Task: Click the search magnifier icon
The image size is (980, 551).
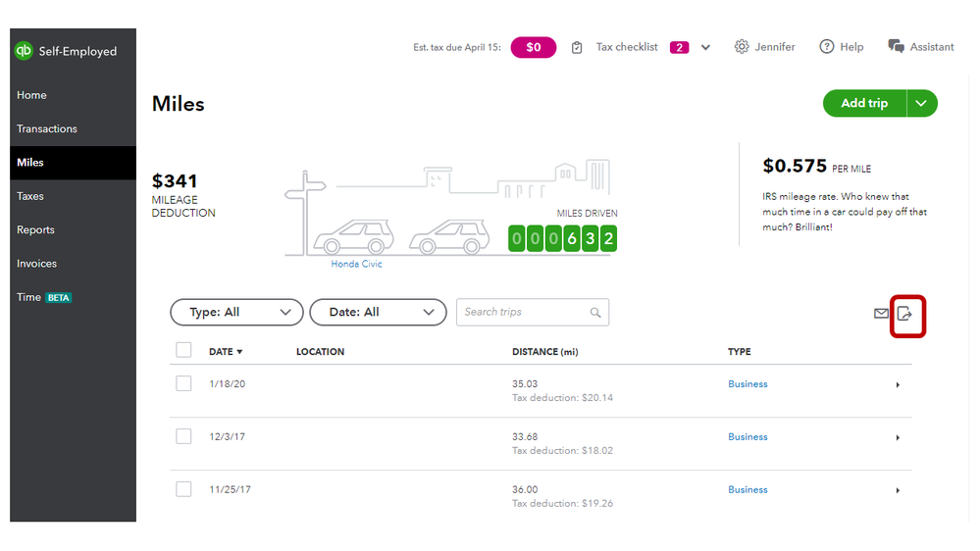Action: point(595,313)
